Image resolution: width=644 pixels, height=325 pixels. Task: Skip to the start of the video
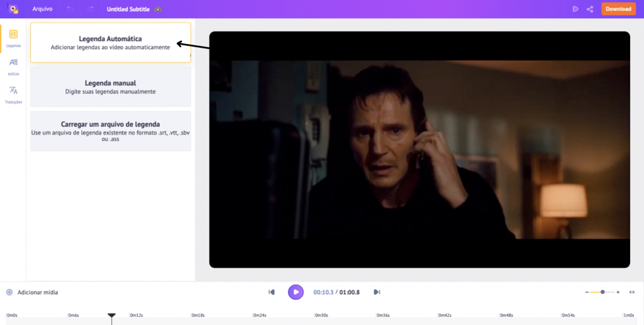(x=272, y=292)
